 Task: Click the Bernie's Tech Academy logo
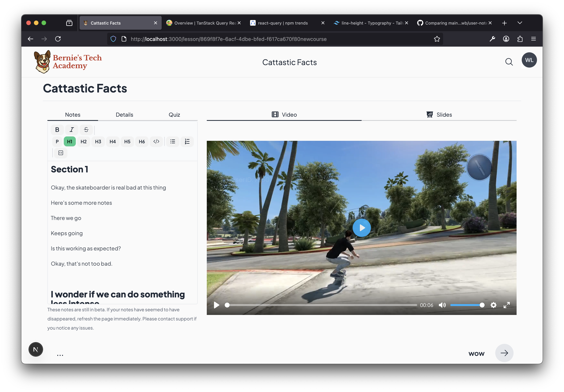pyautogui.click(x=68, y=62)
